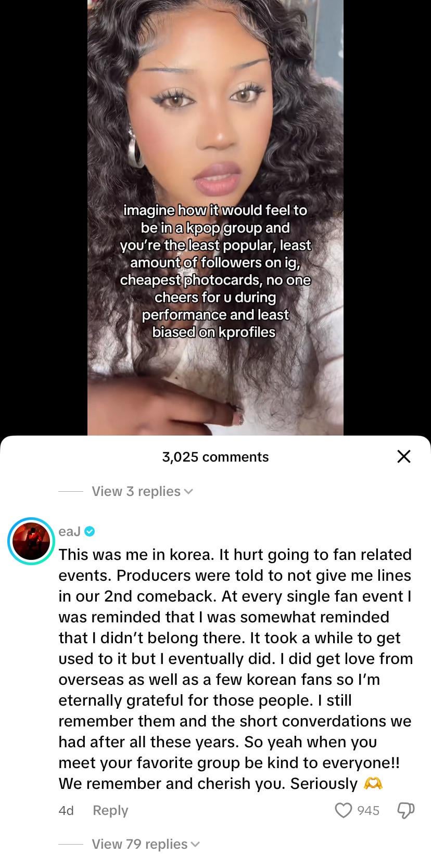Tap the video caption overlay text
Viewport: 431px width, 868px height.
(215, 271)
